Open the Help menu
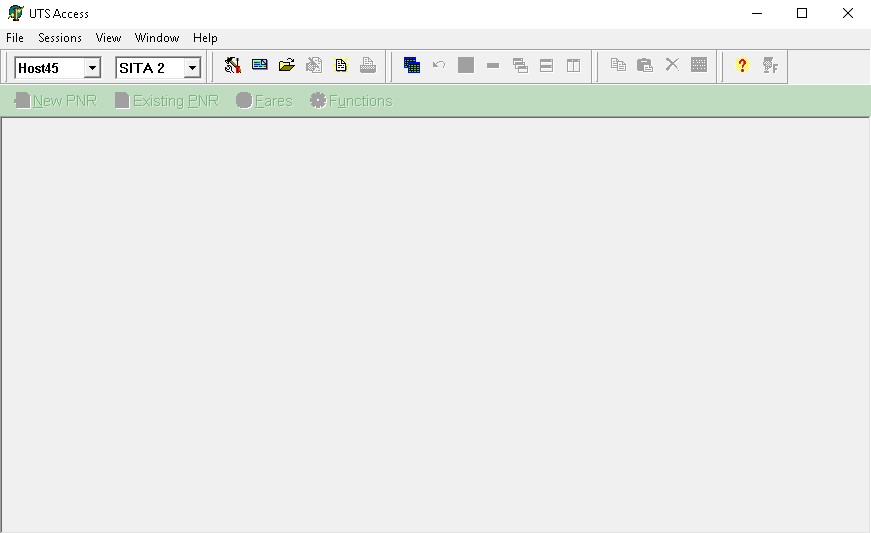The width and height of the screenshot is (871, 533). tap(205, 38)
